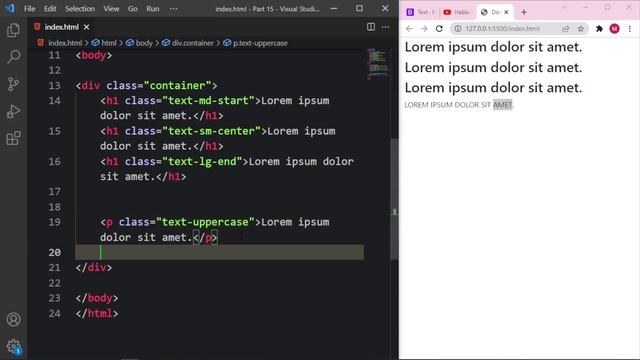
Task: Share this page from address bar
Action: (x=565, y=29)
